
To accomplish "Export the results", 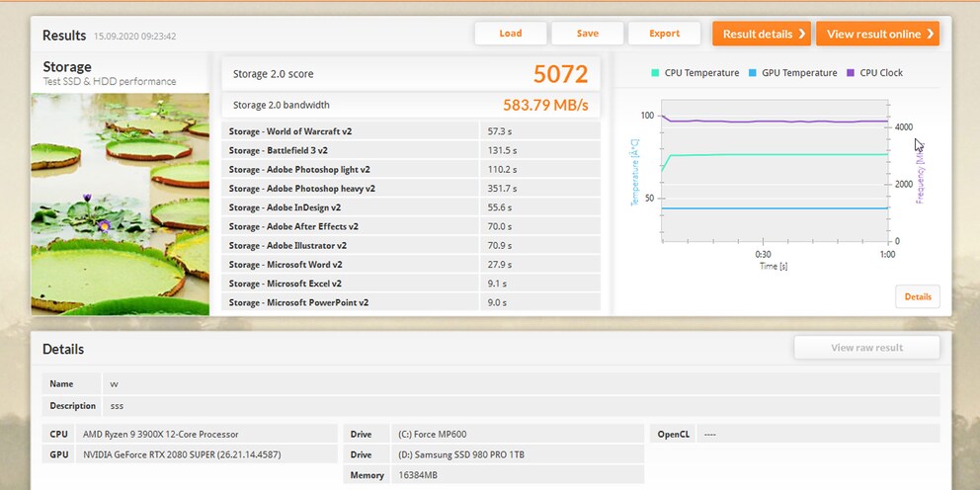I will pos(664,34).
